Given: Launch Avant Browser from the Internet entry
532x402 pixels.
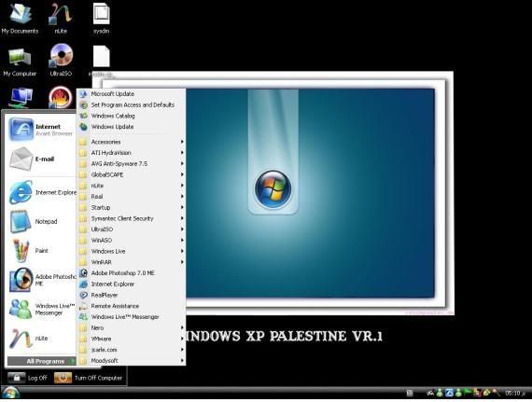Looking at the screenshot, I should pyautogui.click(x=41, y=130).
